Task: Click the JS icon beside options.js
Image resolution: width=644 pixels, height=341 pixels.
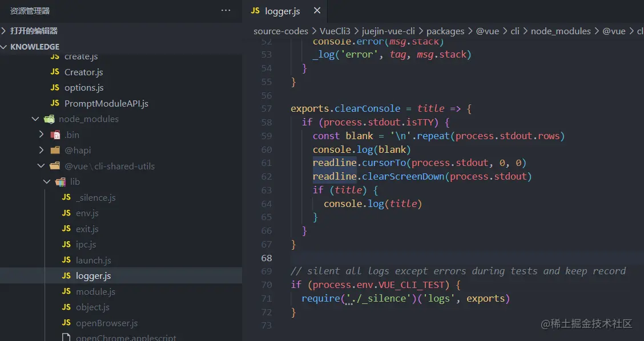Action: (55, 87)
